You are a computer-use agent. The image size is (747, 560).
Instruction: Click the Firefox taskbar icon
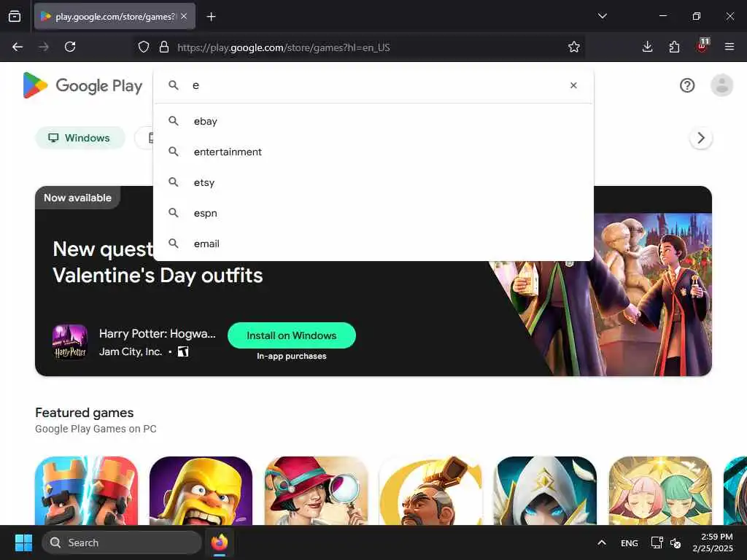click(x=220, y=542)
